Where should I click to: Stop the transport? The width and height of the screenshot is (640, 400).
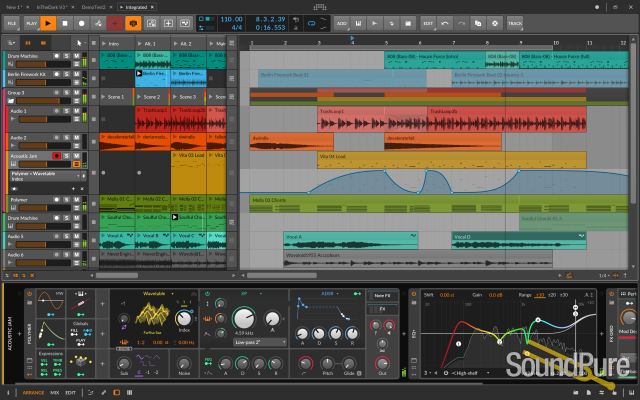point(64,23)
